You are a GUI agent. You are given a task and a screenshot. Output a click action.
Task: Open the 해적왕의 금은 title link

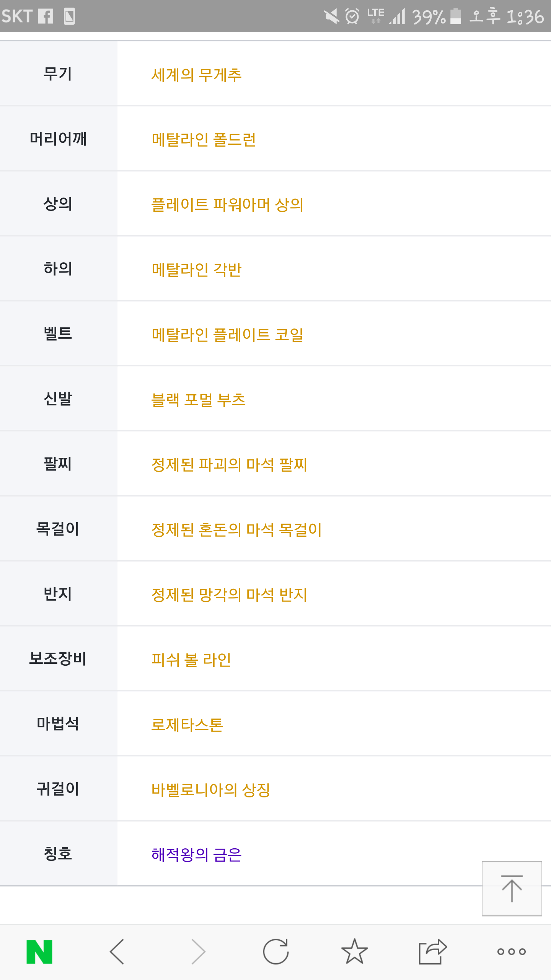(197, 854)
